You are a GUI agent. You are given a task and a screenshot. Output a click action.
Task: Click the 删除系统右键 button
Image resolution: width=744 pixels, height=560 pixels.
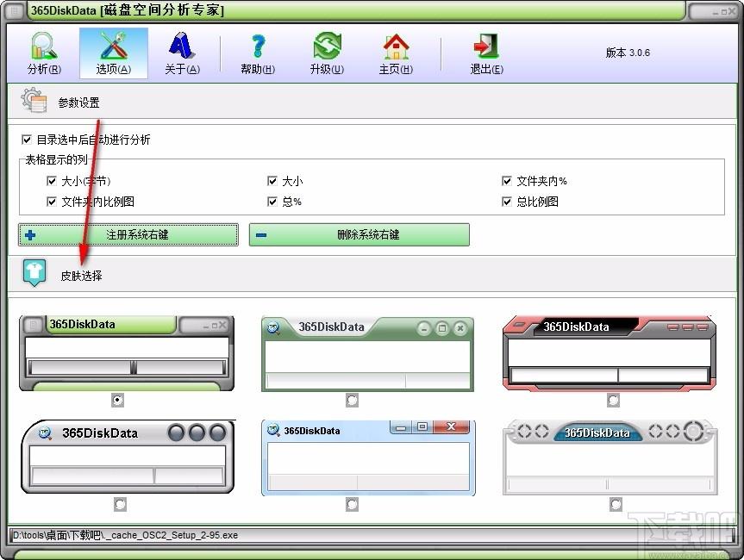click(359, 234)
